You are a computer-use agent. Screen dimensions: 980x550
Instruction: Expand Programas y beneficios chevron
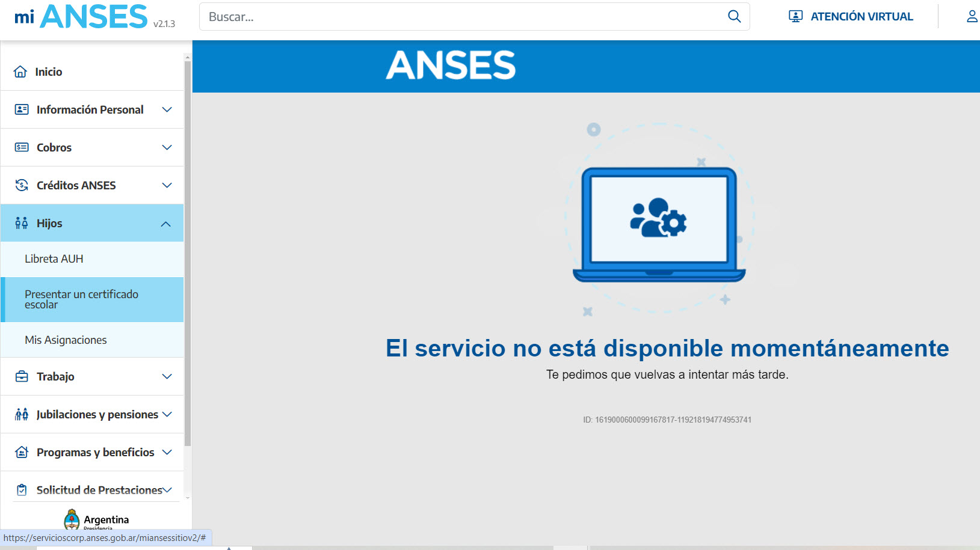(167, 452)
